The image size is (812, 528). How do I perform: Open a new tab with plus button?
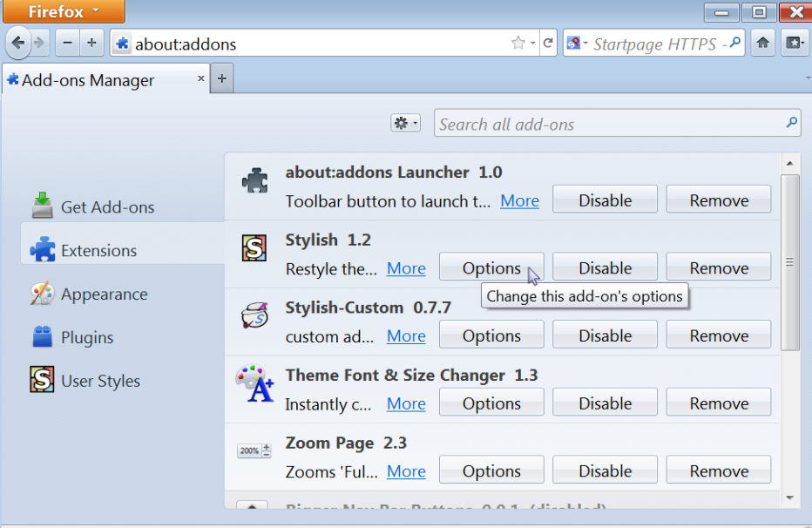[221, 79]
